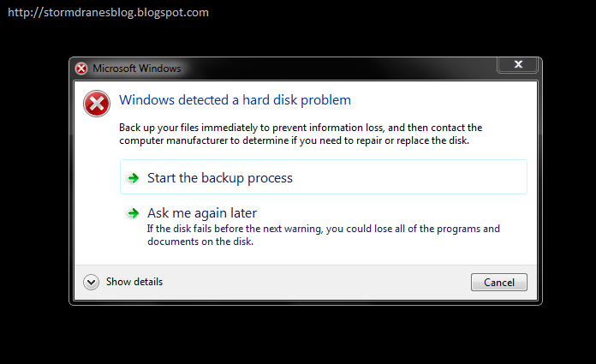
Task: Click the green arrow beside Start the backup process
Action: 133,178
